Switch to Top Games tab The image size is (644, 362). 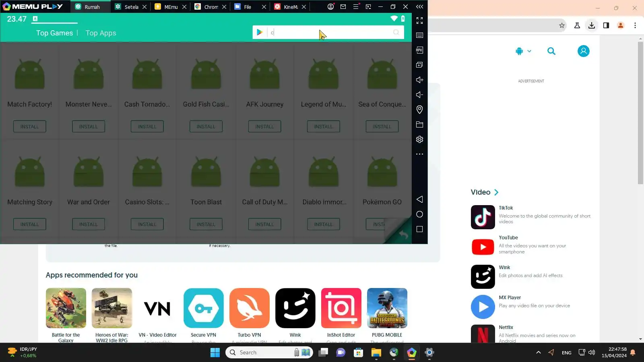coord(54,33)
